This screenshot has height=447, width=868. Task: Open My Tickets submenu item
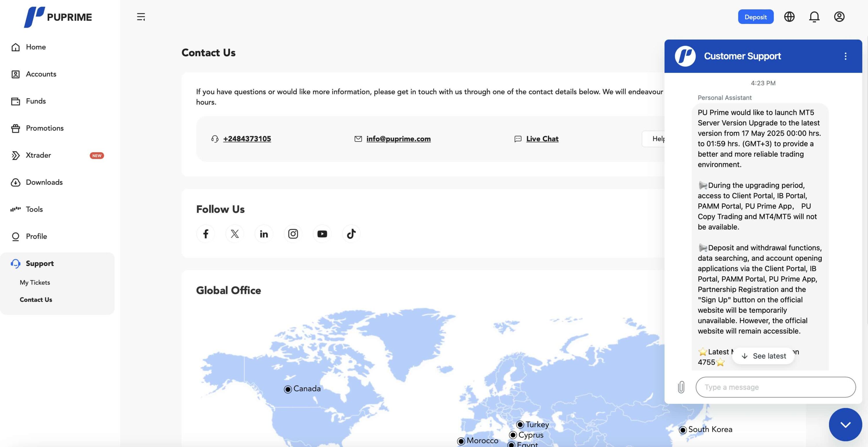point(35,283)
